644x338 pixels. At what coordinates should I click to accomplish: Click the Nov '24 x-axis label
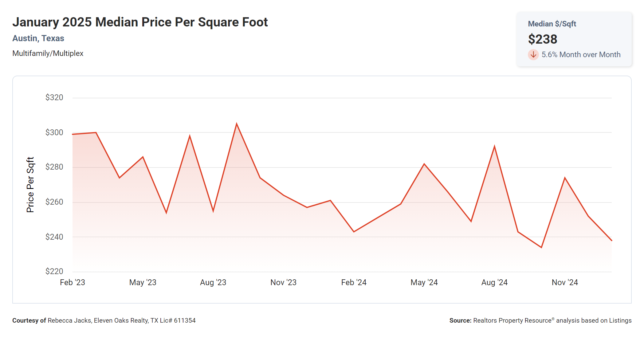click(x=565, y=282)
